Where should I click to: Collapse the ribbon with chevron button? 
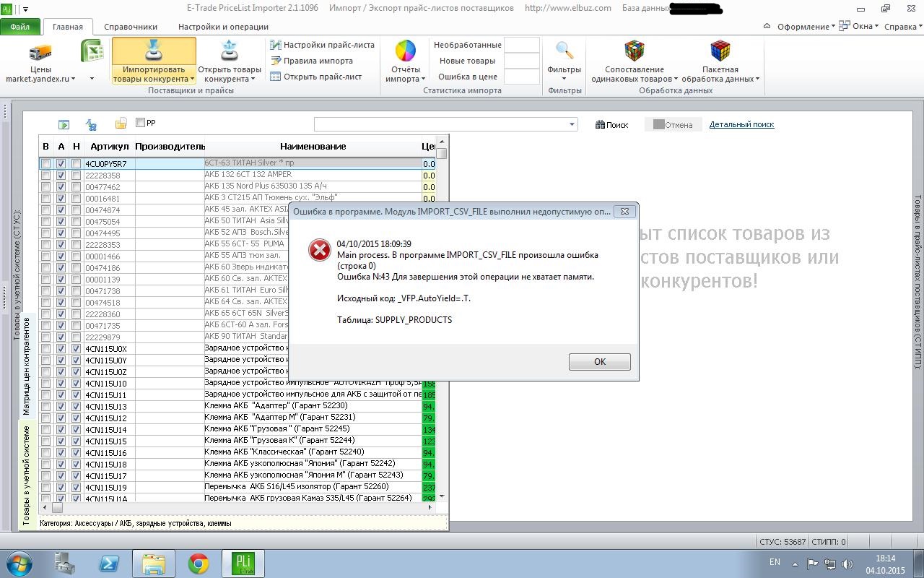(767, 27)
